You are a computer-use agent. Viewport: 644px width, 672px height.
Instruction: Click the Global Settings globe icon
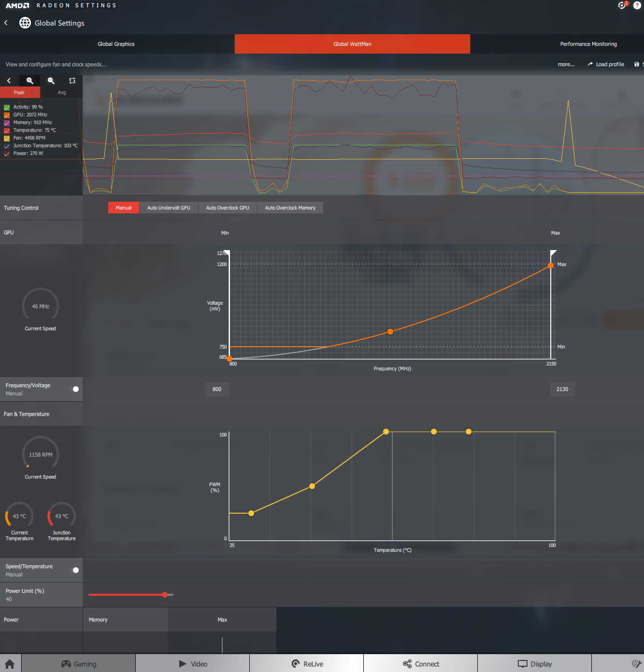[25, 23]
